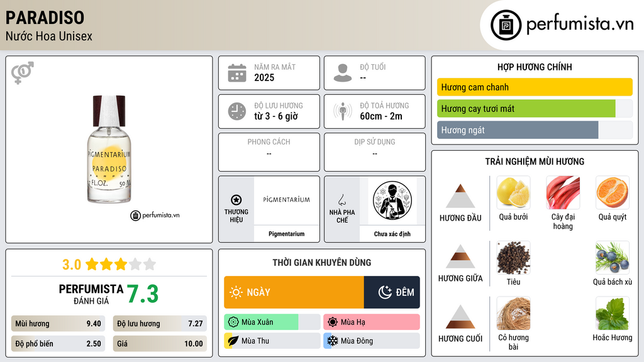Click the clock icon for Độ lưu hương
The image size is (644, 362).
237,112
